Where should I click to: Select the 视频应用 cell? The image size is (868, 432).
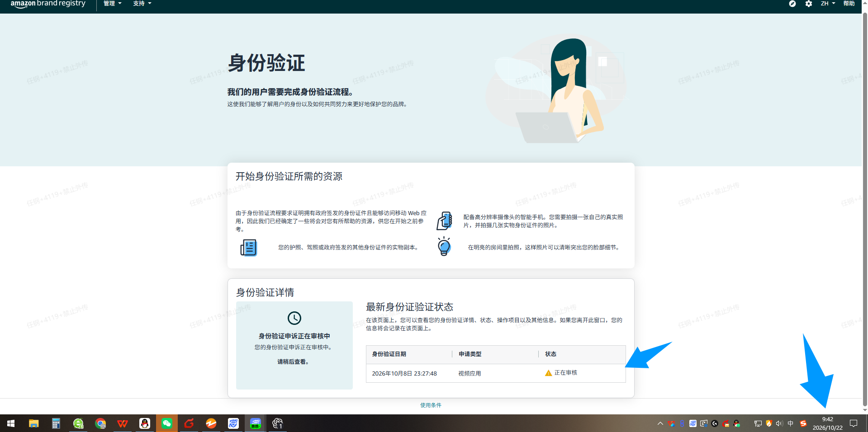point(470,374)
